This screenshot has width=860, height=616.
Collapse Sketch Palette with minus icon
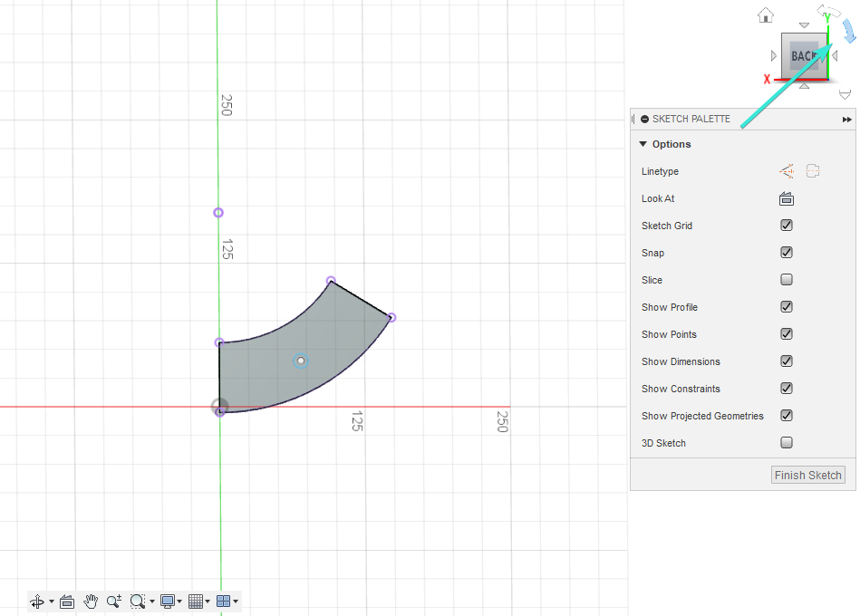[x=645, y=119]
